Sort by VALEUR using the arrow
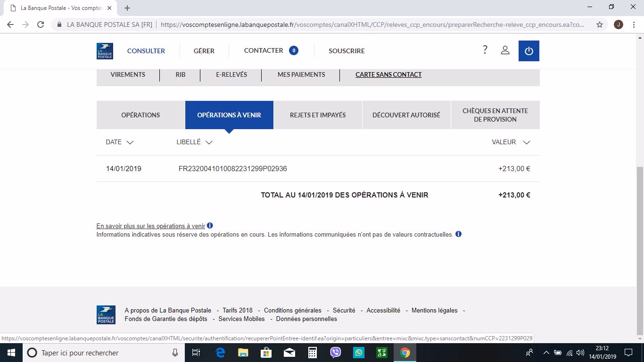 [527, 142]
